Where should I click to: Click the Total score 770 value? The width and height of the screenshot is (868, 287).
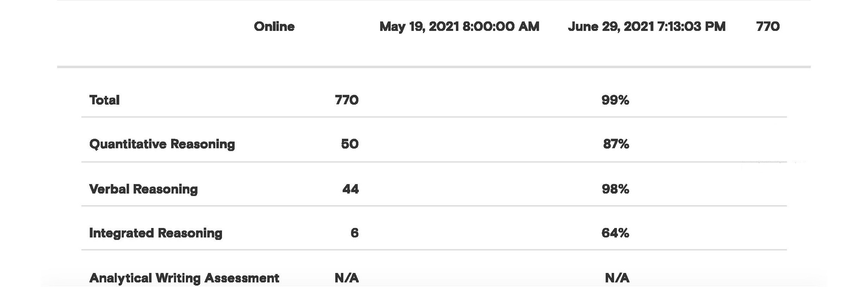click(346, 100)
